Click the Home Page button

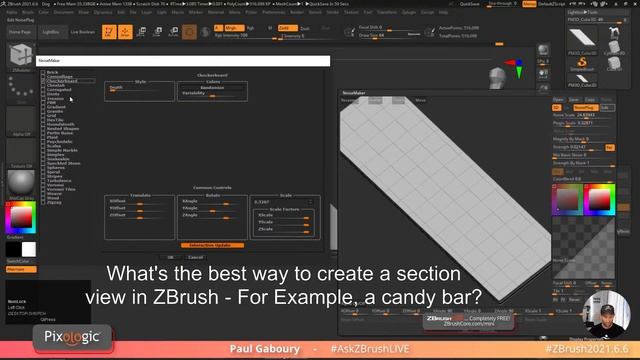click(x=20, y=32)
